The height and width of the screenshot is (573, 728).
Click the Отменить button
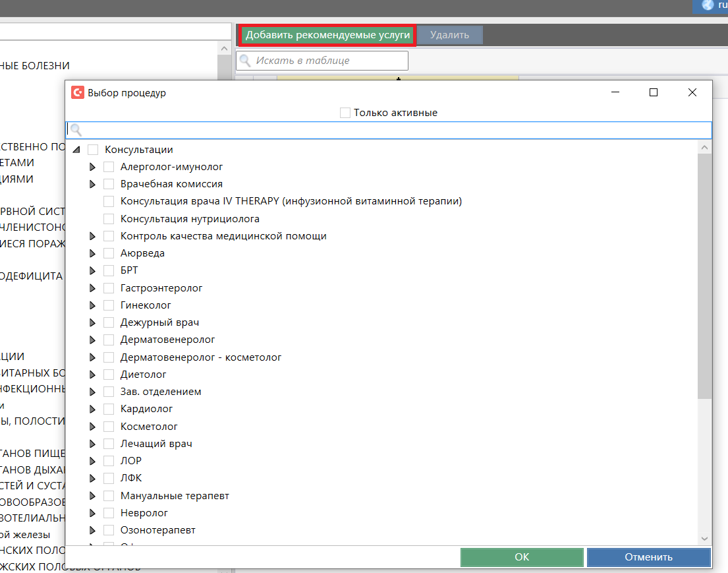pyautogui.click(x=648, y=557)
